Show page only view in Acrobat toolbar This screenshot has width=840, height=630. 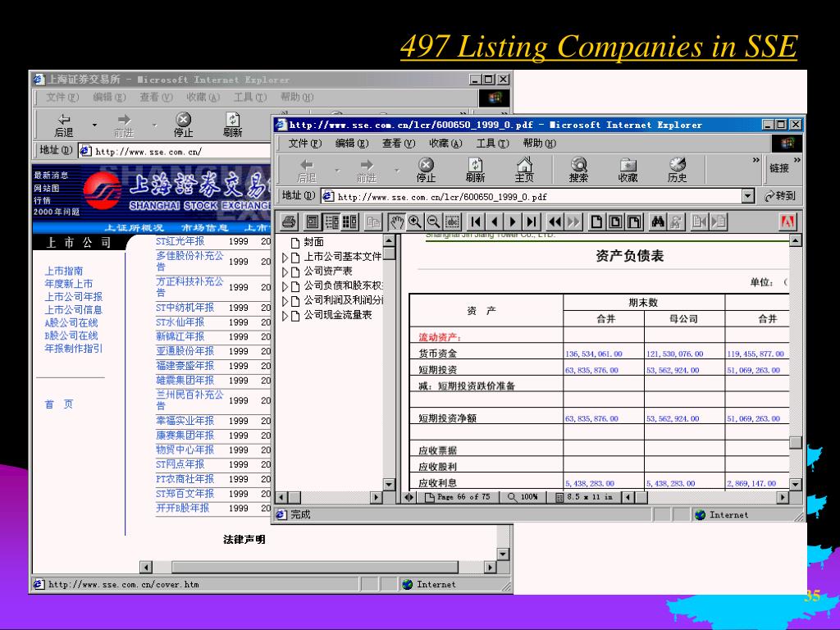click(313, 221)
